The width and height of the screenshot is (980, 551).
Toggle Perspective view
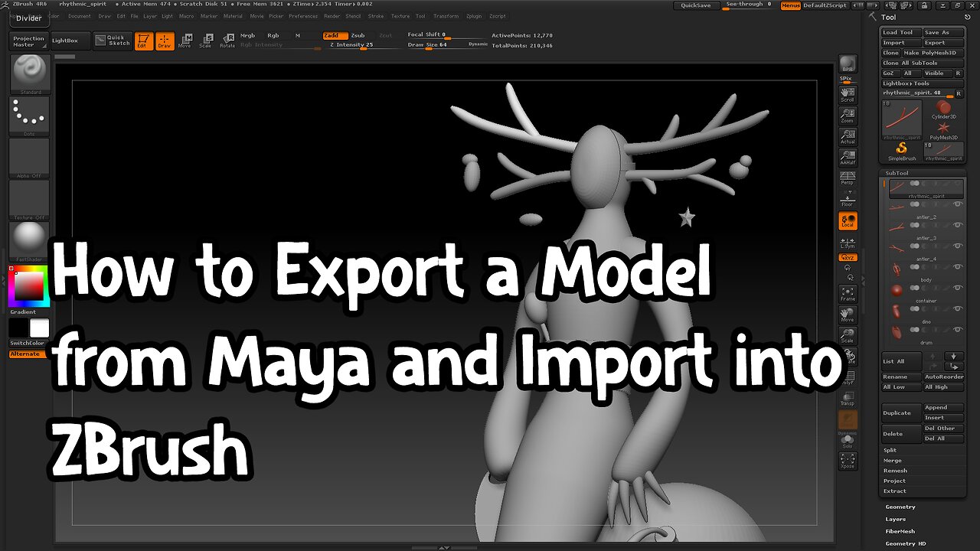[x=848, y=178]
